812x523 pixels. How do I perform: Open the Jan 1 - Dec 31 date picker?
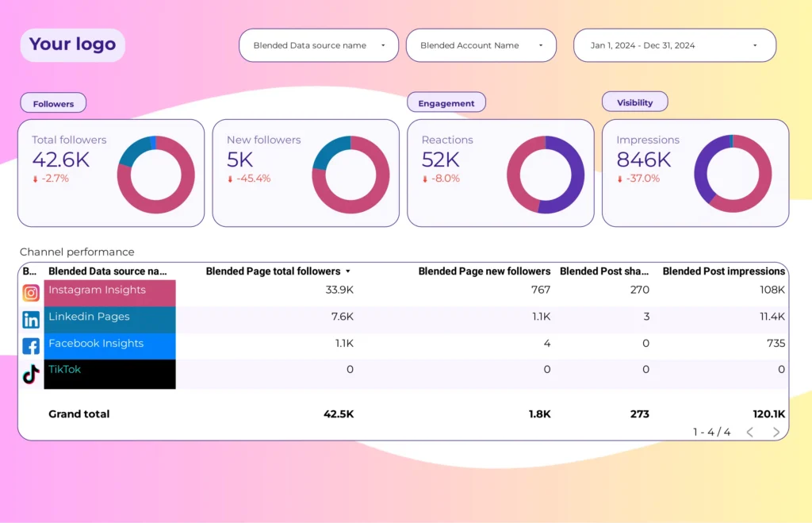click(674, 45)
